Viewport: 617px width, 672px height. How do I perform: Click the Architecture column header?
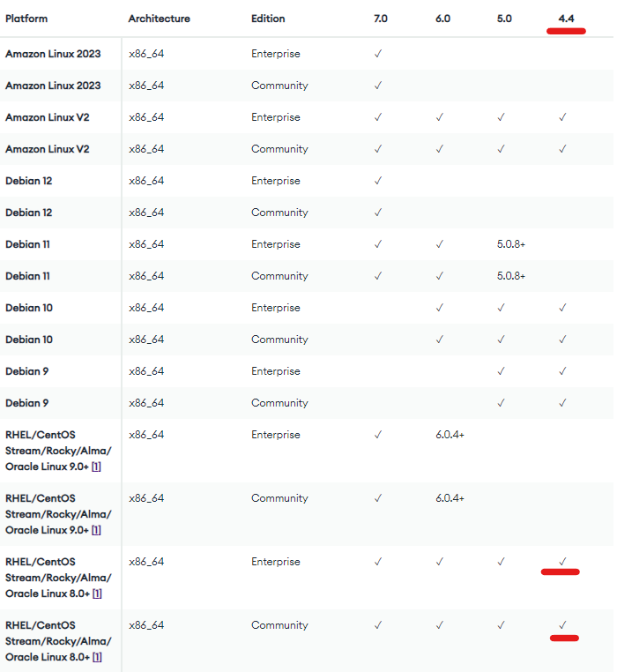[159, 19]
